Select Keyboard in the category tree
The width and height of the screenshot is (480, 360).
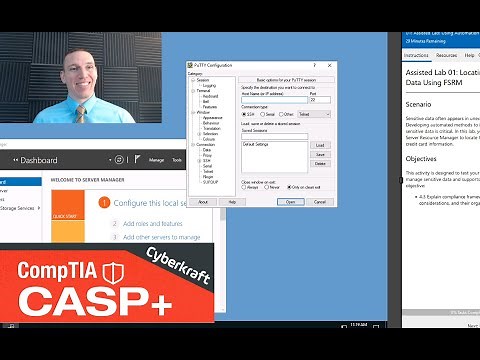(x=210, y=96)
